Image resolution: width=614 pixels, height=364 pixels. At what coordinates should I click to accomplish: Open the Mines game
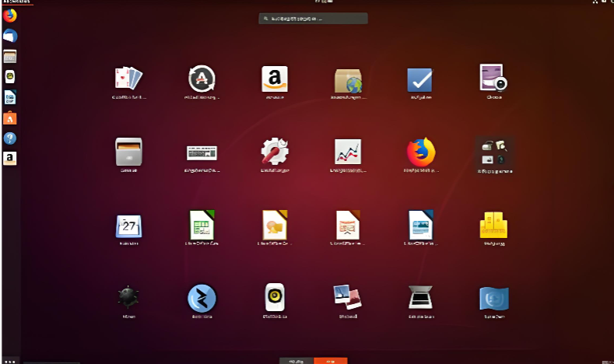(x=128, y=298)
